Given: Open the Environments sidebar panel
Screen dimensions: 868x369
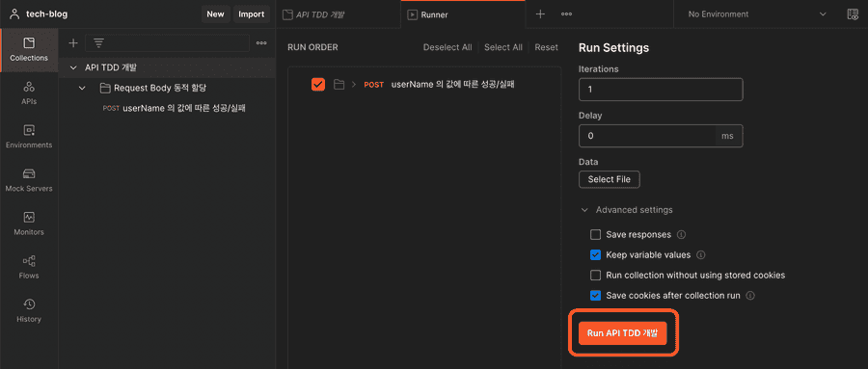Looking at the screenshot, I should pyautogui.click(x=29, y=137).
